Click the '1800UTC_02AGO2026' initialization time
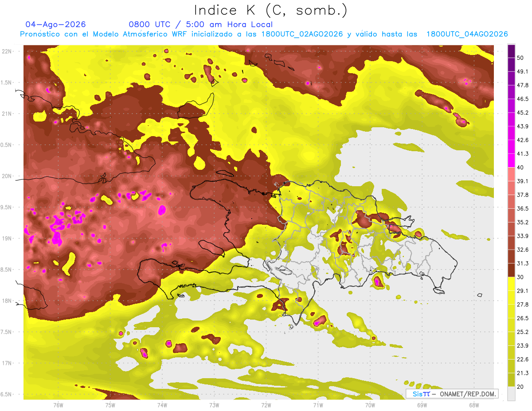 (302, 34)
